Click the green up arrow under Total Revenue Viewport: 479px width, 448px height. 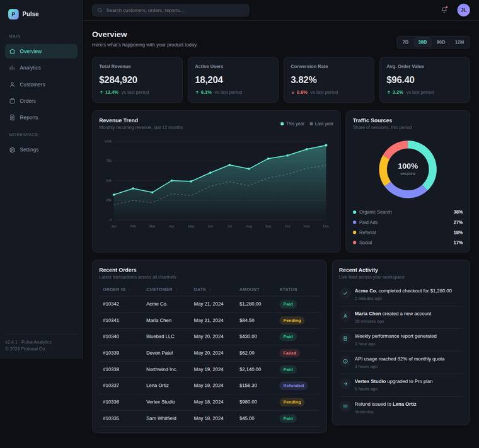[x=101, y=92]
